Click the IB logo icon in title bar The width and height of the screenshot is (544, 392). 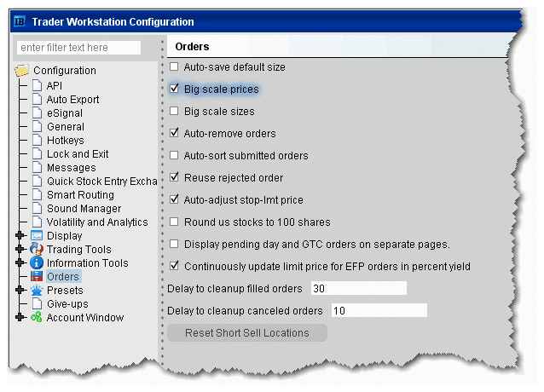(20, 22)
